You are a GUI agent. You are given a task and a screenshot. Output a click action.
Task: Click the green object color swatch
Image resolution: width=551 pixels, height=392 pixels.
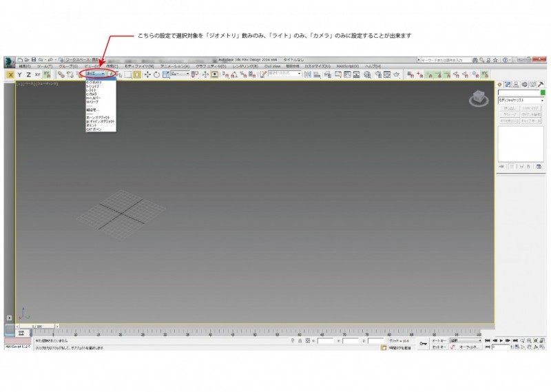(543, 92)
